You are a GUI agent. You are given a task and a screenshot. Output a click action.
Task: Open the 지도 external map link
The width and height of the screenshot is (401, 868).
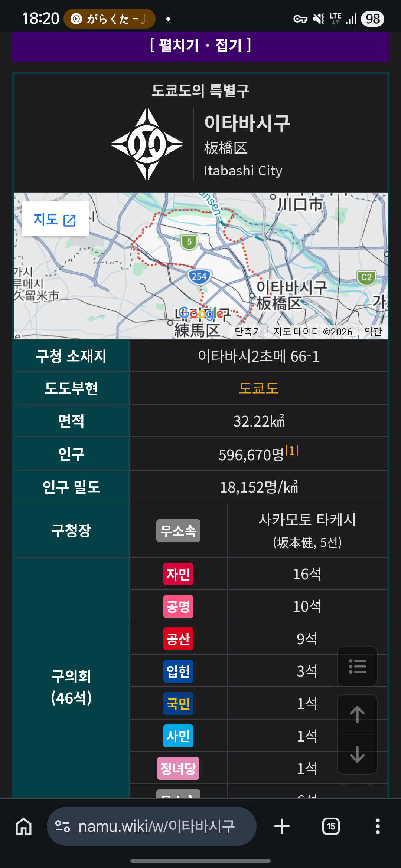point(55,219)
